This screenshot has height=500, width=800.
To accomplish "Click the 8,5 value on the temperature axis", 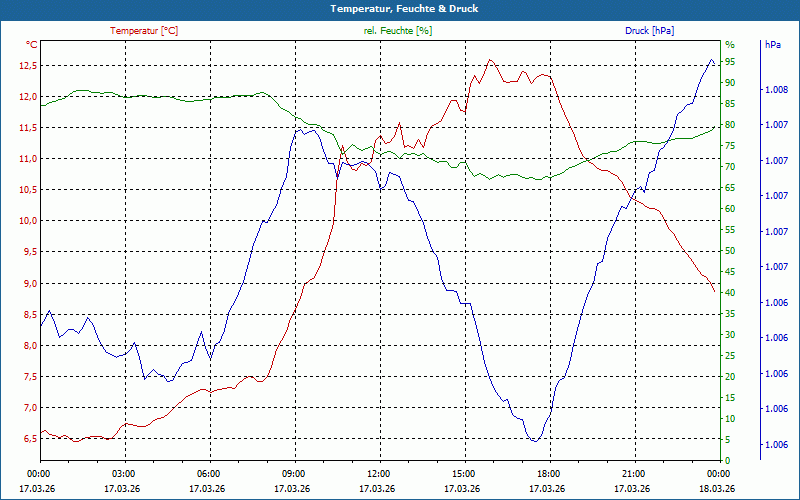I will (x=30, y=314).
